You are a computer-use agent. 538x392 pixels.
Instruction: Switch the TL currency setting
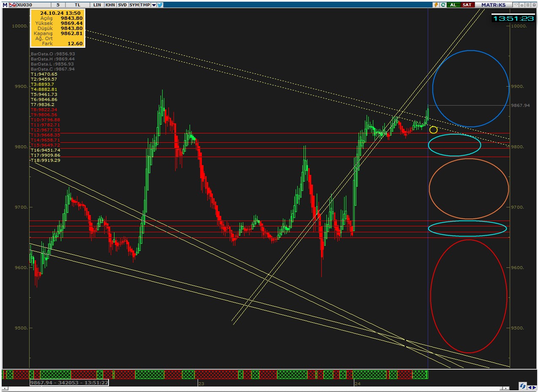tap(77, 5)
